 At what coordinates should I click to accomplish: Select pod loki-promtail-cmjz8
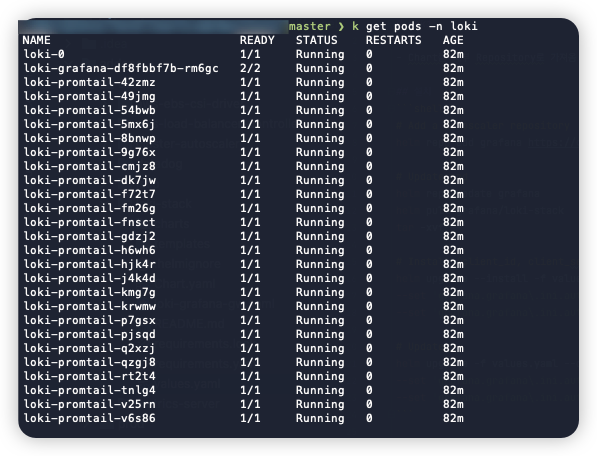pos(89,166)
